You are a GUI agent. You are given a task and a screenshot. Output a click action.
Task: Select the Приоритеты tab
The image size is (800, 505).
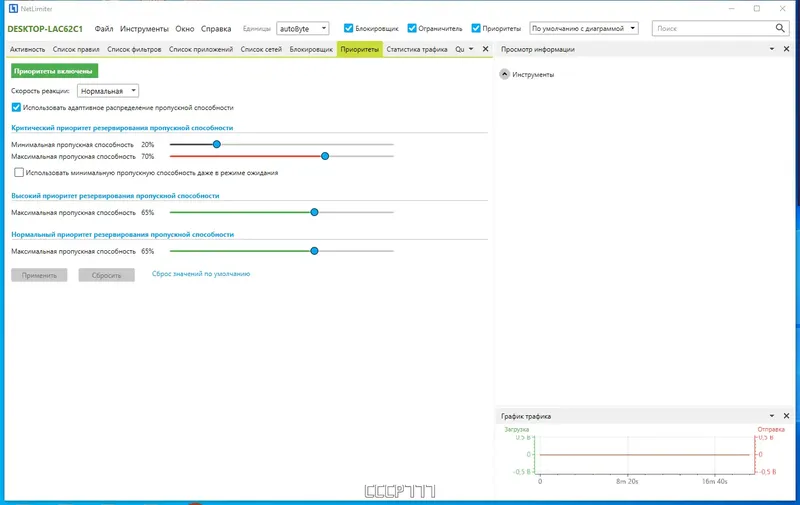[360, 49]
